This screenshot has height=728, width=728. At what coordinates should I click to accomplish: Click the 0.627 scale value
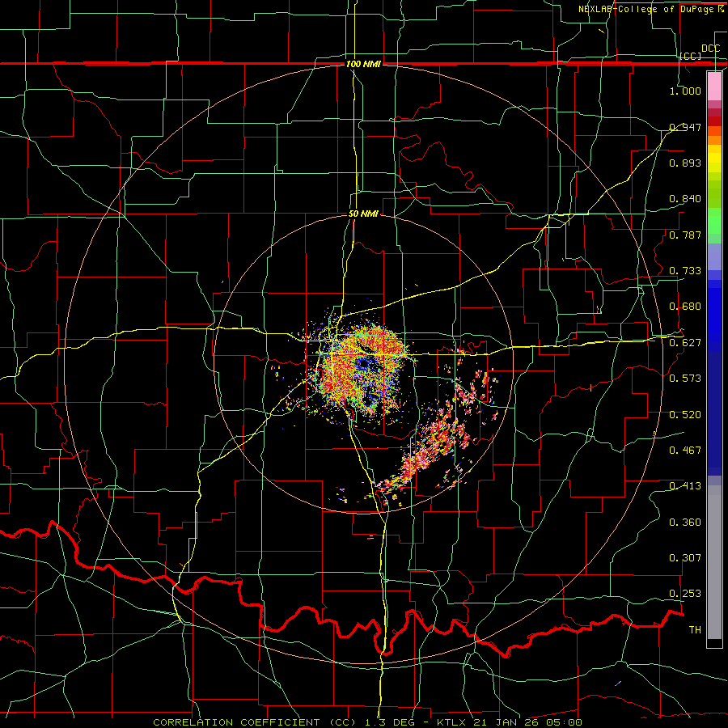(685, 343)
